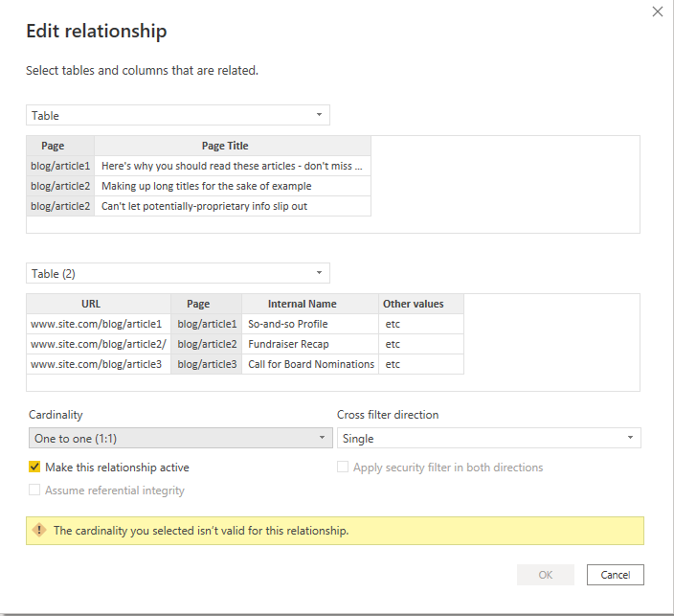Toggle Assume referential integrity checkbox
The height and width of the screenshot is (616, 674).
34,490
